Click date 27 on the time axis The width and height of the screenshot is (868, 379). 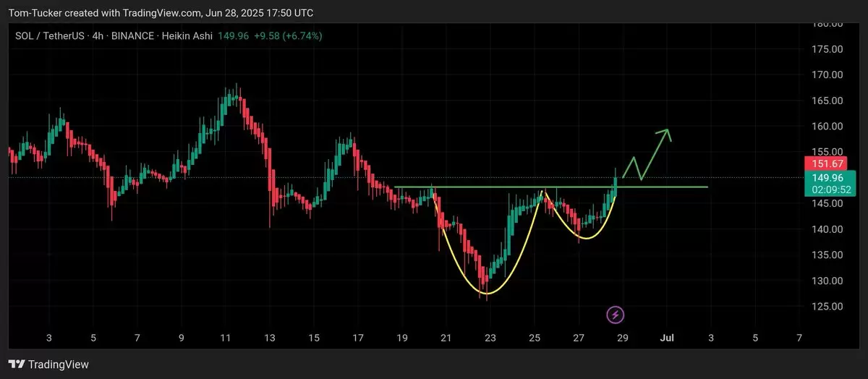pos(579,338)
